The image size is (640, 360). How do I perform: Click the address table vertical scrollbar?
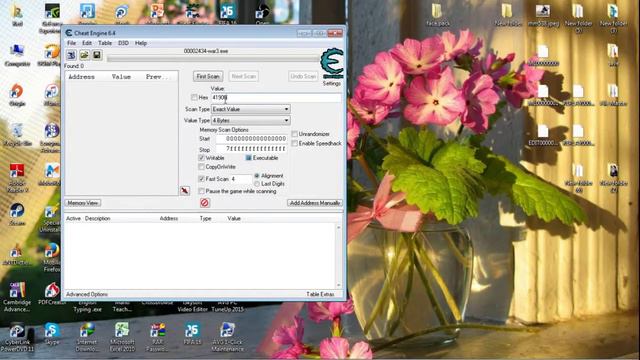[338, 256]
